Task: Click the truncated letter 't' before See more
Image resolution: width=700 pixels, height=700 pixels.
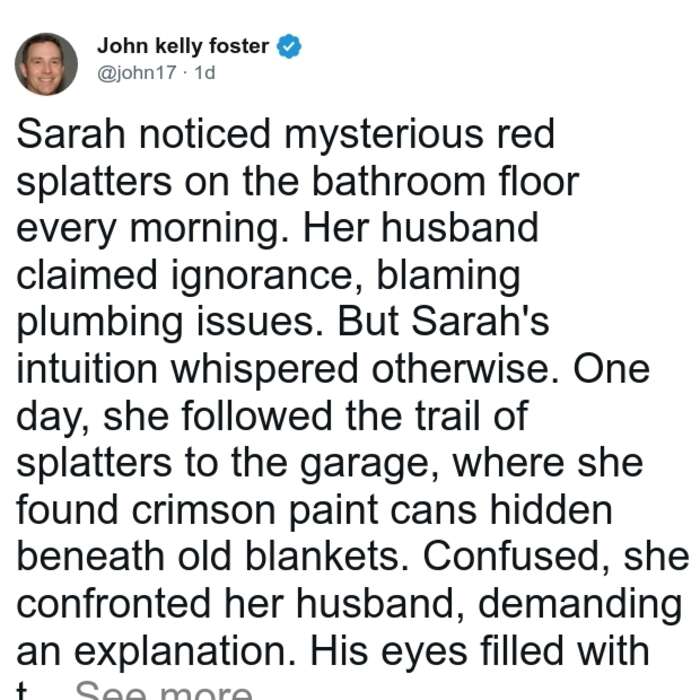Action: click(x=22, y=691)
